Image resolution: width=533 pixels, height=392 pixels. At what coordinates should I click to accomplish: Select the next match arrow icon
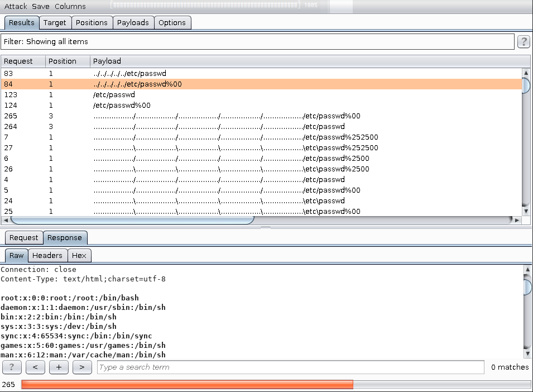[81, 367]
